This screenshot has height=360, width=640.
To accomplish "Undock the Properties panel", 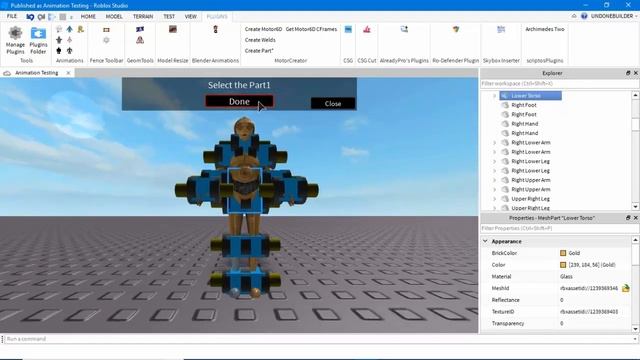I will click(x=628, y=218).
